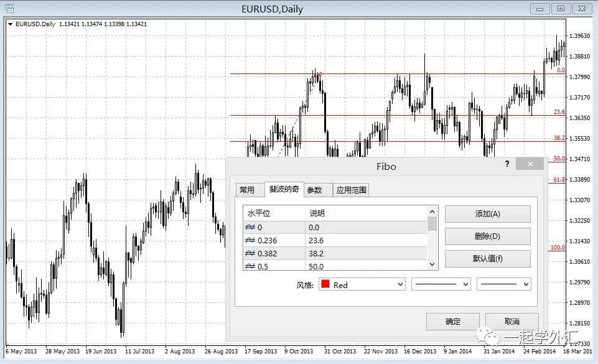
Task: Click the 100.0 Fibonacci level label on chart
Action: (x=557, y=248)
